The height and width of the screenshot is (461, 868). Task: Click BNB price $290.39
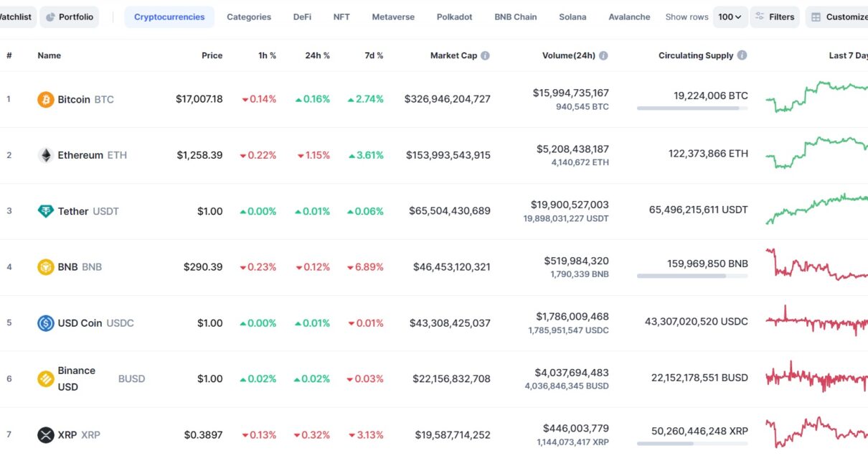203,267
